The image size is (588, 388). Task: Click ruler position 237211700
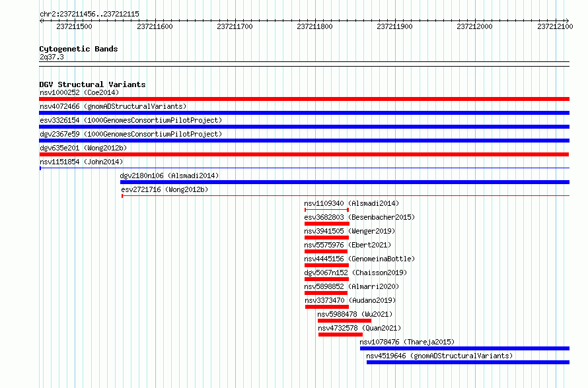tap(235, 26)
